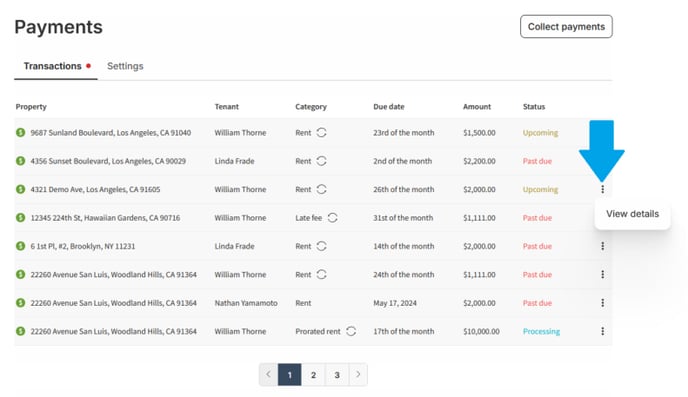Click the green dollar icon for 4321 Demo Ave
Viewport: 688px width, 397px height.
(20, 189)
